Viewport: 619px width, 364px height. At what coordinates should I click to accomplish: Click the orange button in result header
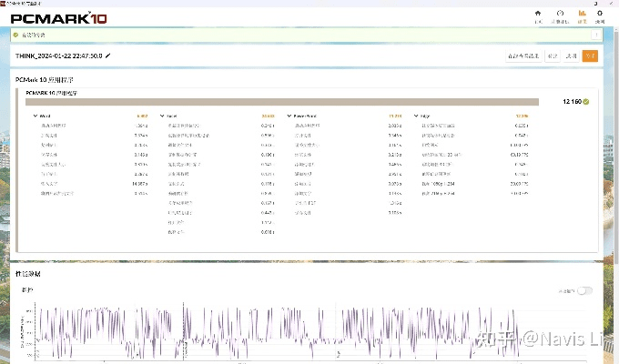590,56
